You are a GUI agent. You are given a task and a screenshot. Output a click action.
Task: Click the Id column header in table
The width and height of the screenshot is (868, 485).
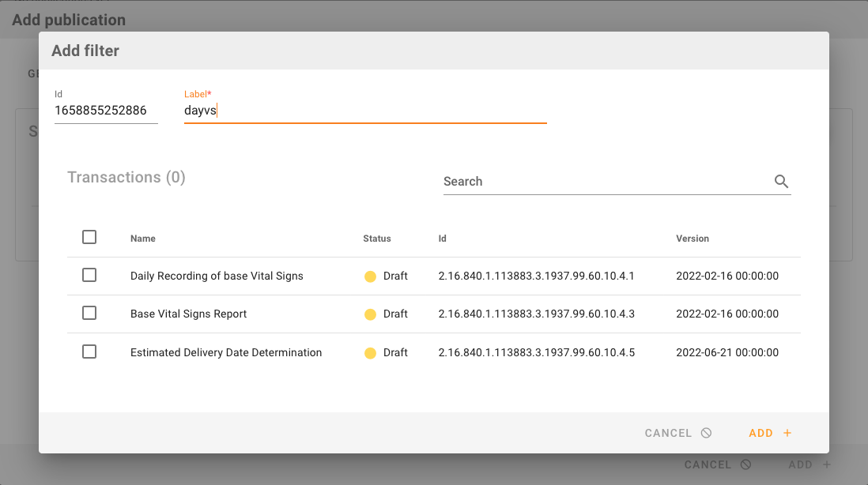443,239
